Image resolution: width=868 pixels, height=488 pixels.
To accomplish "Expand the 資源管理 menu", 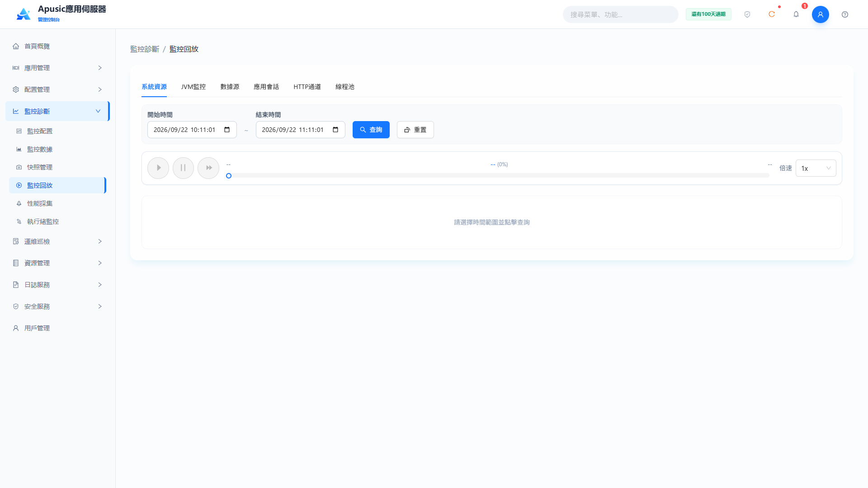I will (x=57, y=263).
